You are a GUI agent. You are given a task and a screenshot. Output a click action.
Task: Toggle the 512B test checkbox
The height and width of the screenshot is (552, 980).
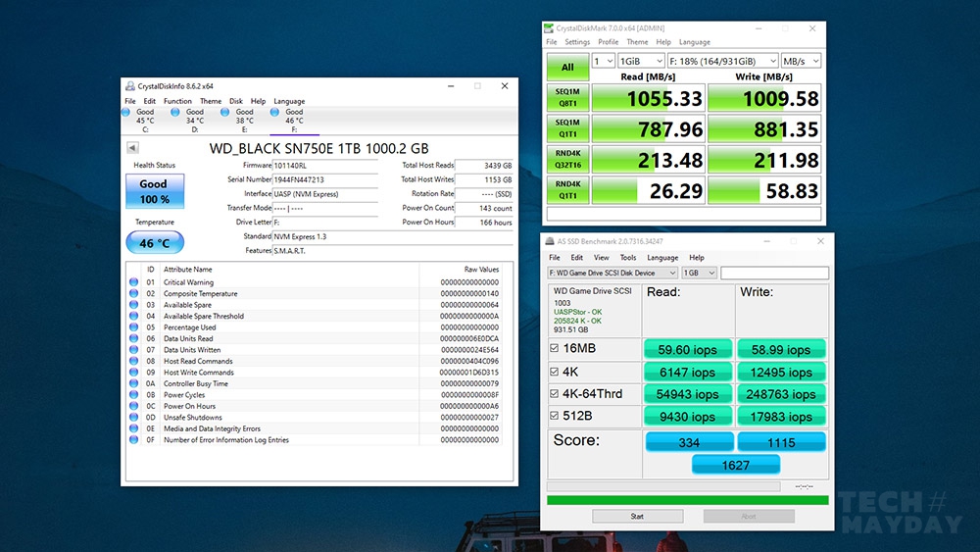tap(554, 416)
